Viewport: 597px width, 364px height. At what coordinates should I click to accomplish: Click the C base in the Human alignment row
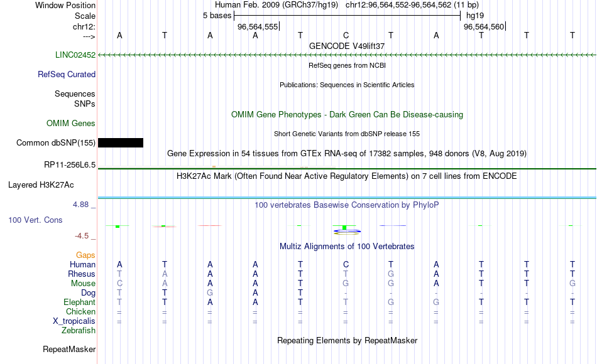coord(346,264)
